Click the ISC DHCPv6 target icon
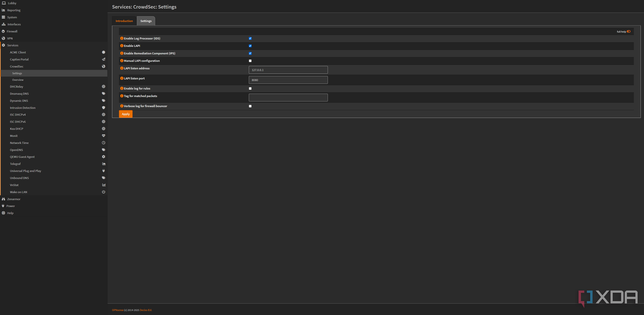The height and width of the screenshot is (315, 644). [103, 122]
